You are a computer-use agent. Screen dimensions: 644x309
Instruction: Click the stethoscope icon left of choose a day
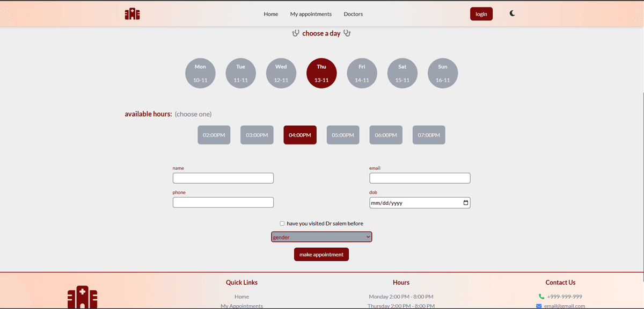tap(295, 33)
